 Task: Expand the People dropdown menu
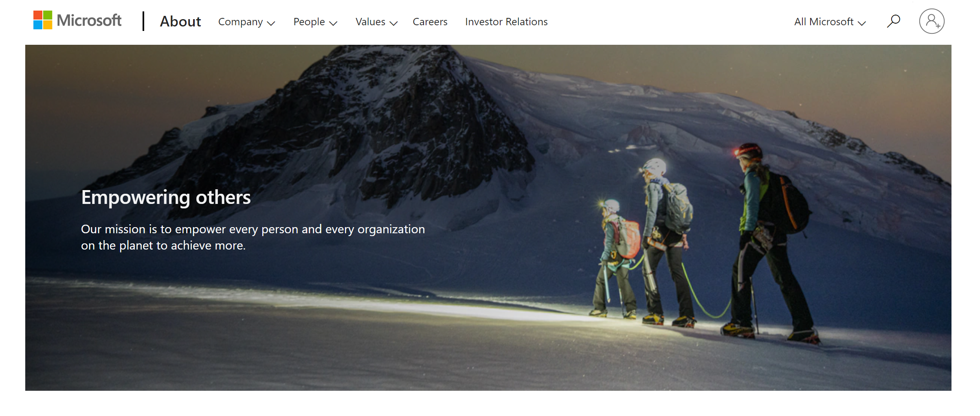[x=315, y=22]
